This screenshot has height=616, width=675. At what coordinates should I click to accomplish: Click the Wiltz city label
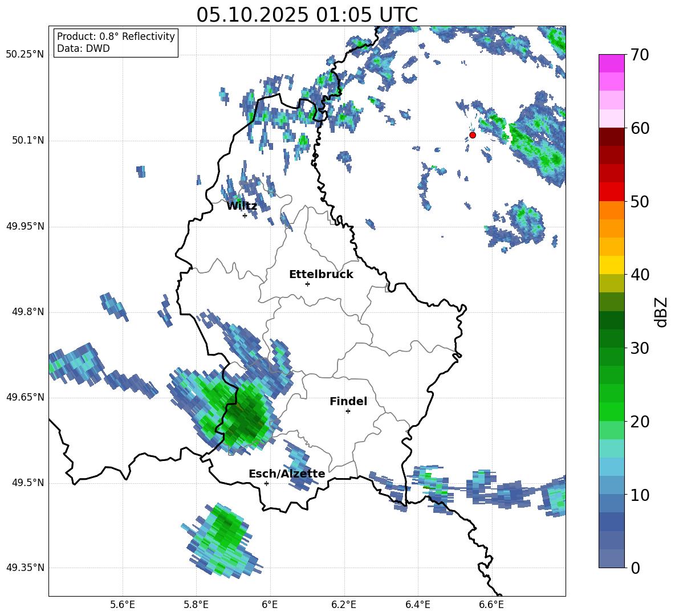(242, 206)
